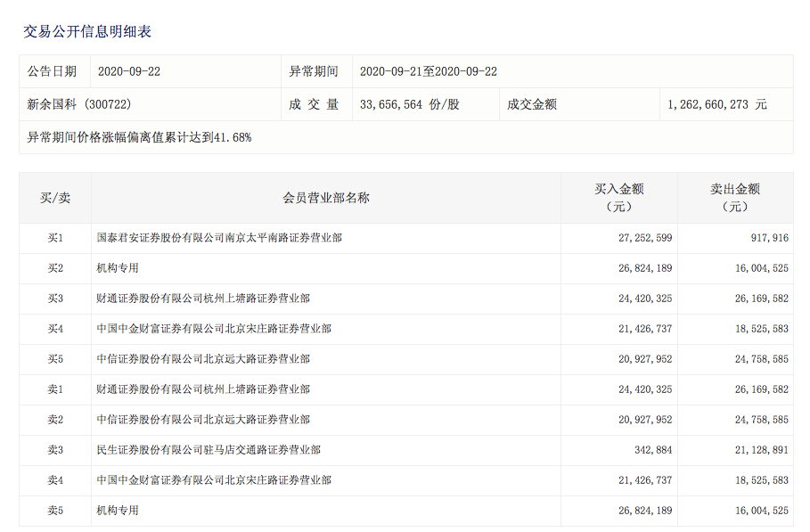Select the buy amount 27,252,599

coord(645,238)
